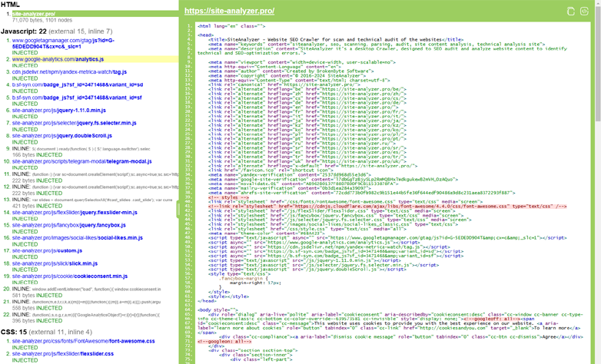Image resolution: width=601 pixels, height=364 pixels.
Task: Open b.sf-syn.com badge_js variant_id=sd link
Action: [78, 84]
